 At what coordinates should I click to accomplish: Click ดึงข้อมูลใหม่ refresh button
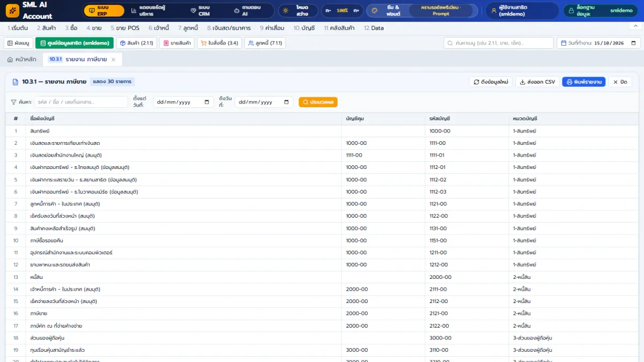click(491, 82)
